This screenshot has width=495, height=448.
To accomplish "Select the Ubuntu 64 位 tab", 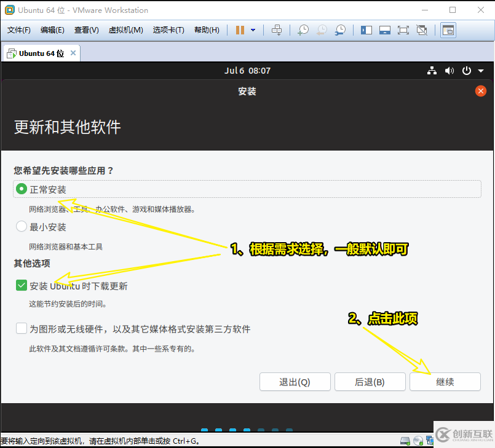I will pos(41,53).
